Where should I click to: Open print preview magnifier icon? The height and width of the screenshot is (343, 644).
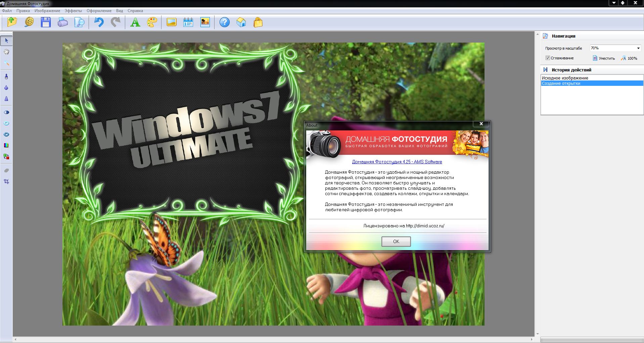pyautogui.click(x=80, y=22)
